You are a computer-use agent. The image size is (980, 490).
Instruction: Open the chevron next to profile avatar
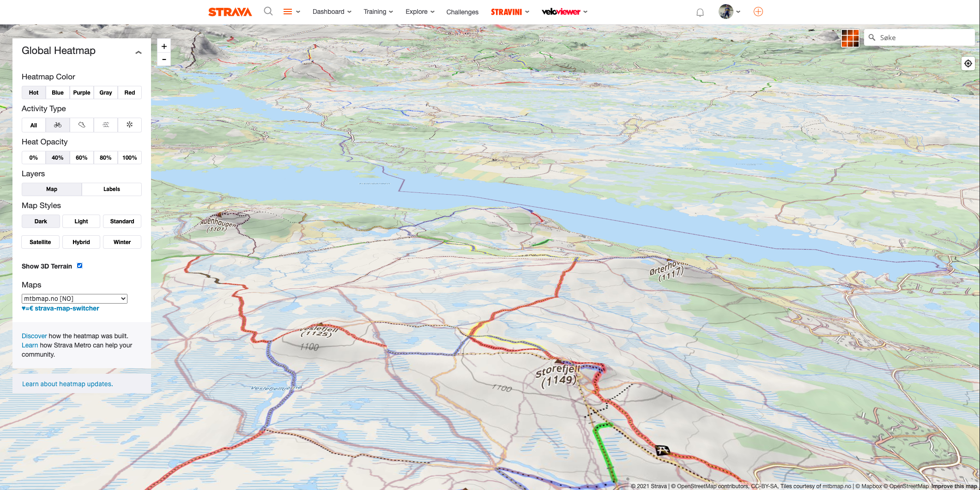click(738, 12)
